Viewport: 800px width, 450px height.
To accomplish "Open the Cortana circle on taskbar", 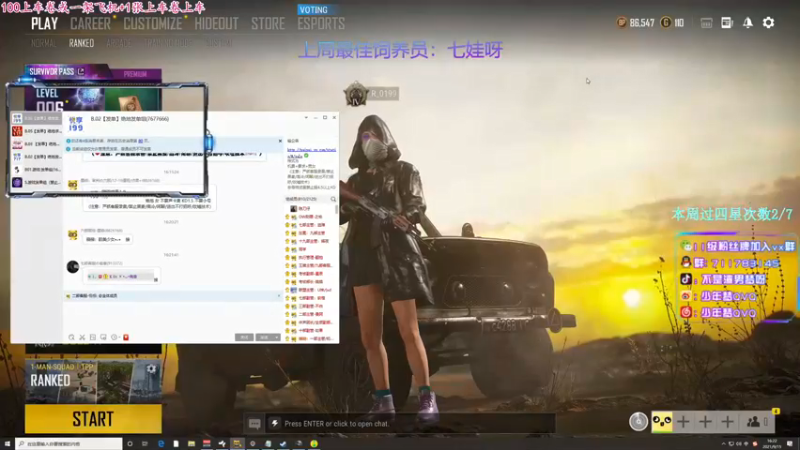I will (130, 444).
